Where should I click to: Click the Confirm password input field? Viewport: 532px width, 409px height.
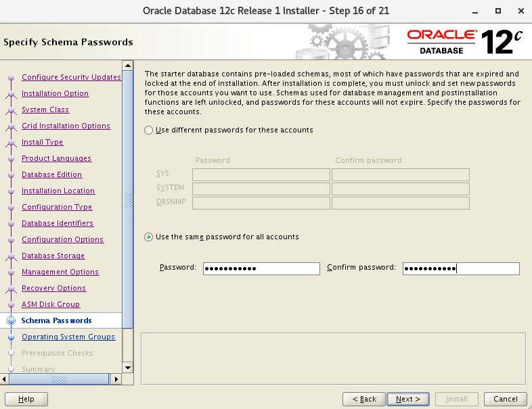[x=460, y=268]
